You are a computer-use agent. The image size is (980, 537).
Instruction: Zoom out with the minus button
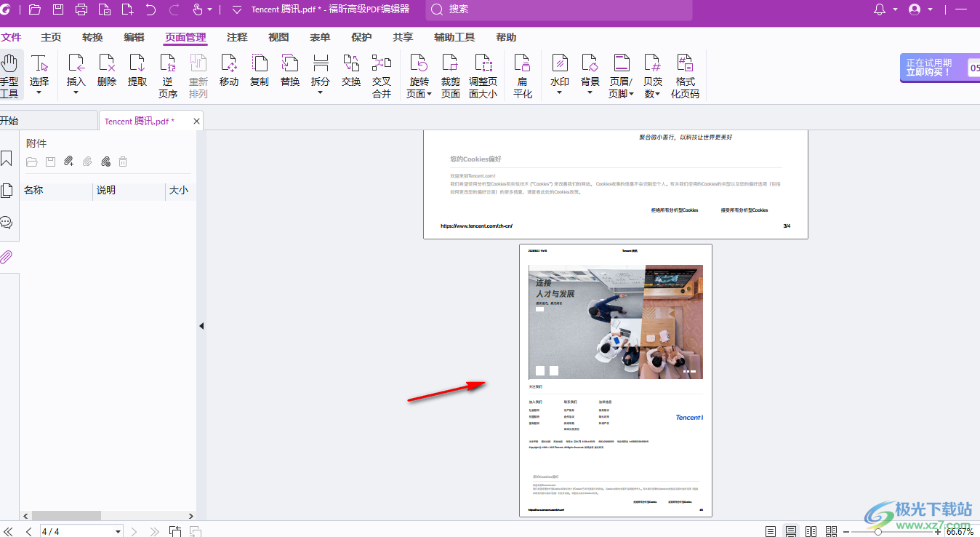[846, 532]
